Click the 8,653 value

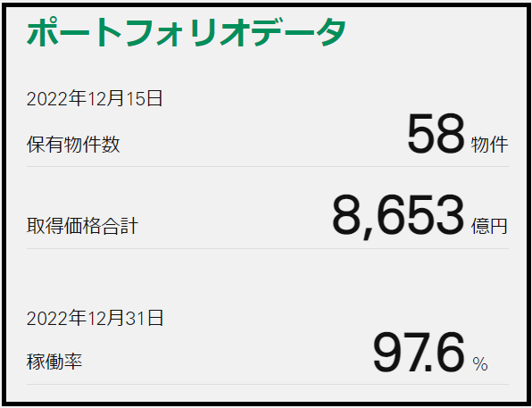(398, 217)
